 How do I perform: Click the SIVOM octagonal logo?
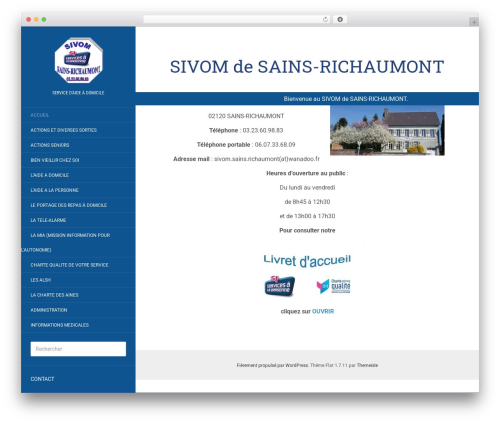[79, 60]
